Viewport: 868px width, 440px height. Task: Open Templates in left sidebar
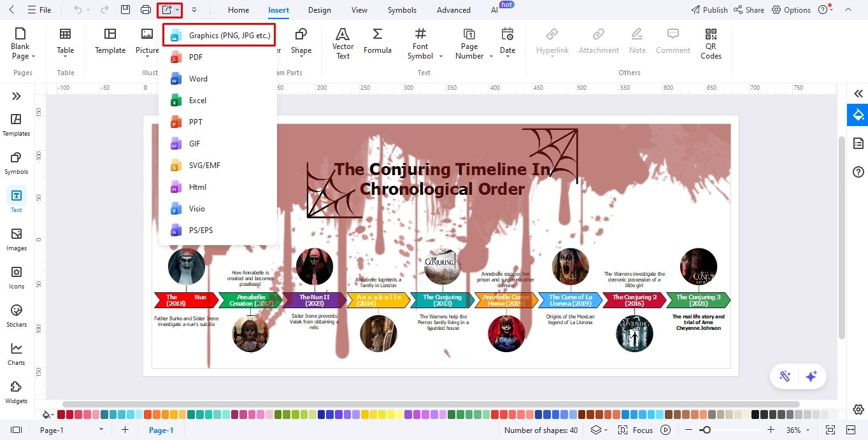click(17, 125)
